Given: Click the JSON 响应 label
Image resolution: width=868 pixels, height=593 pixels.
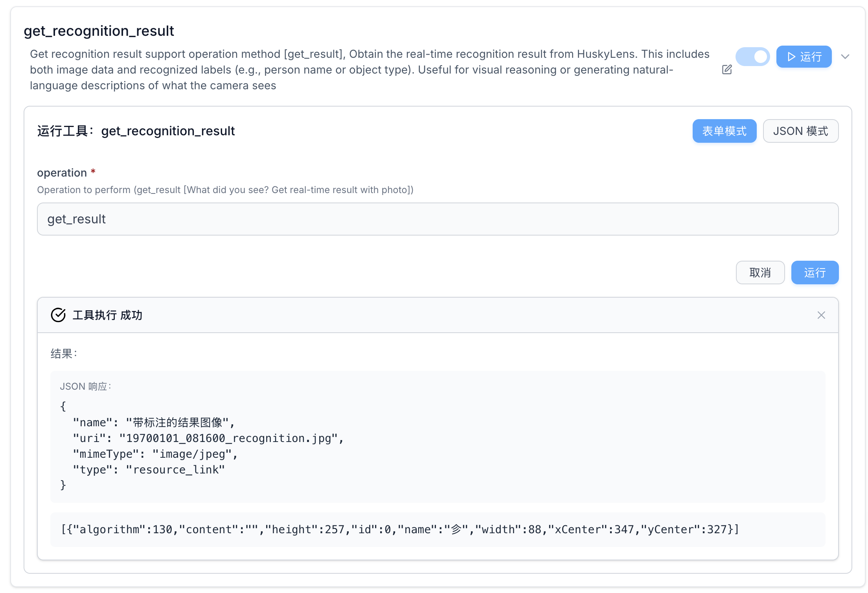Looking at the screenshot, I should coord(85,387).
